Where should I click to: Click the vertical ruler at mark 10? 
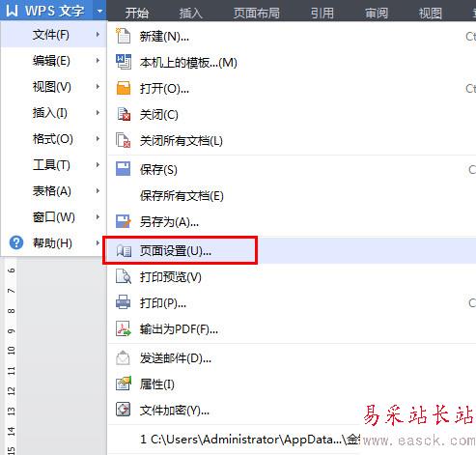coord(12,350)
